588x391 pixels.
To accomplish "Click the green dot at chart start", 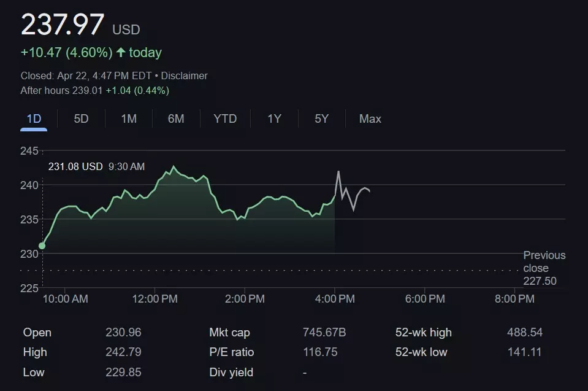I will pyautogui.click(x=42, y=246).
